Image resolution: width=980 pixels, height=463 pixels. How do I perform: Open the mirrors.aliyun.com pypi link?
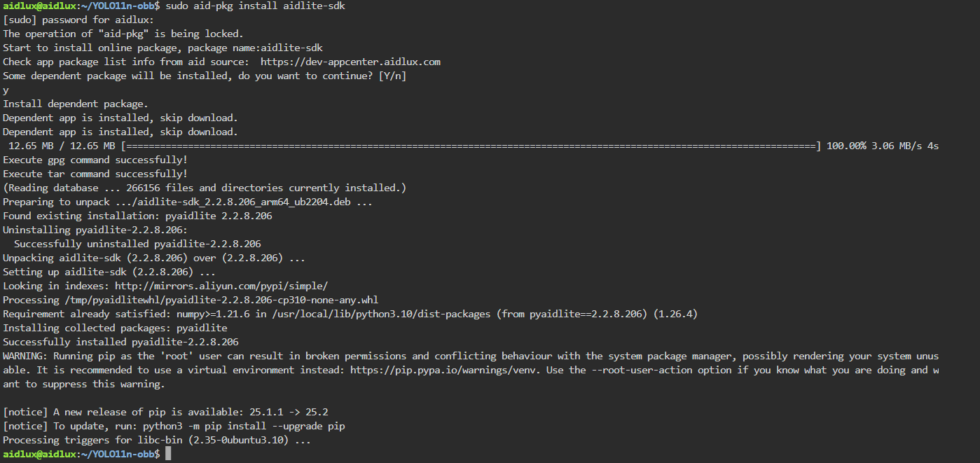pos(221,286)
